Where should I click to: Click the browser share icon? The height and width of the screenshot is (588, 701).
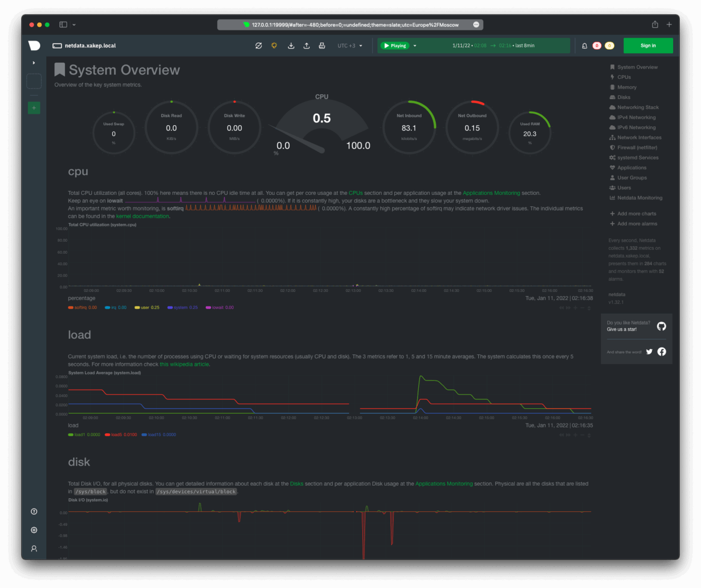coord(655,24)
